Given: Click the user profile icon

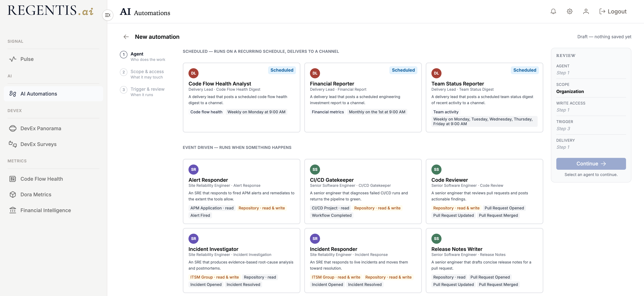Looking at the screenshot, I should coord(586,11).
